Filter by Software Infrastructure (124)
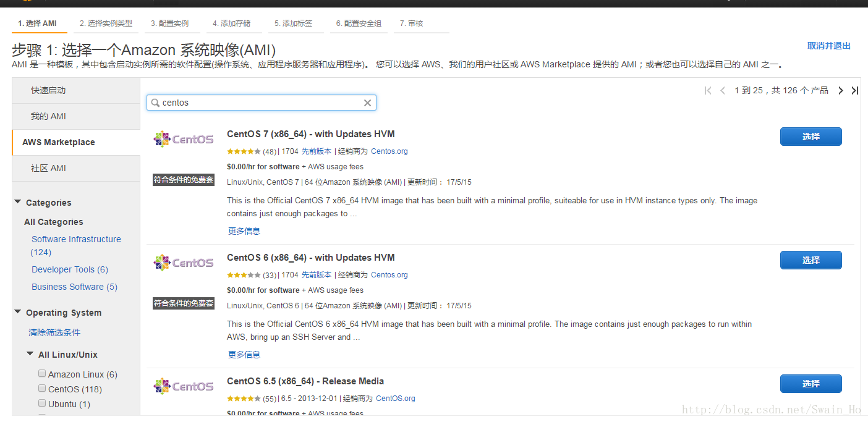Viewport: 868px width, 422px height. click(75, 245)
